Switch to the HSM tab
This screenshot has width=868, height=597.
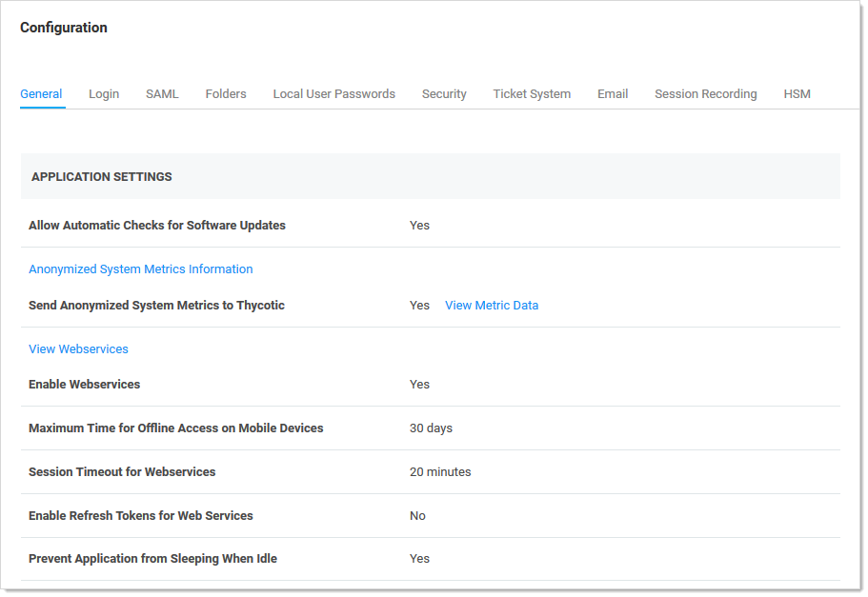797,93
